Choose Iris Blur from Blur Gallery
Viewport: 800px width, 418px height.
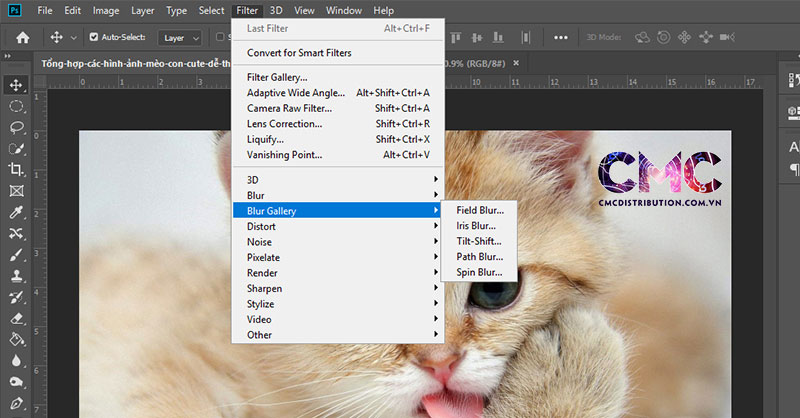pyautogui.click(x=480, y=226)
